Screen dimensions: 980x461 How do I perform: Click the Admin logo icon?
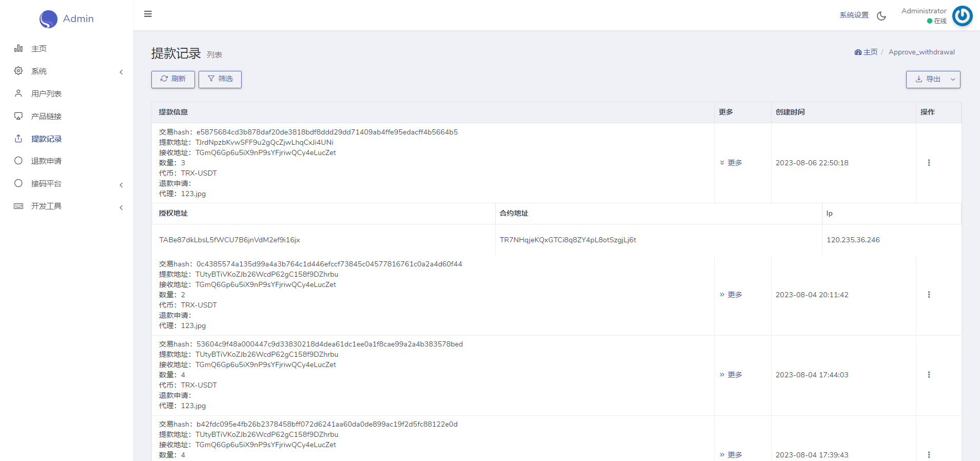[x=48, y=19]
